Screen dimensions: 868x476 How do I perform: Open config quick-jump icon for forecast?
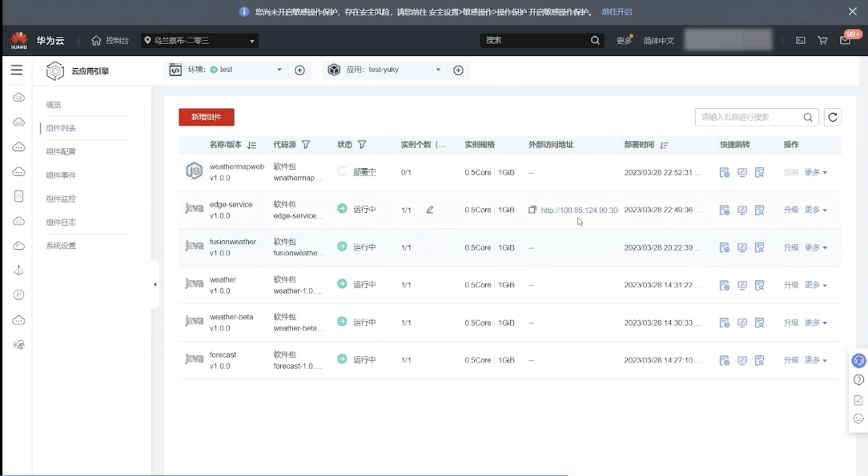(724, 361)
